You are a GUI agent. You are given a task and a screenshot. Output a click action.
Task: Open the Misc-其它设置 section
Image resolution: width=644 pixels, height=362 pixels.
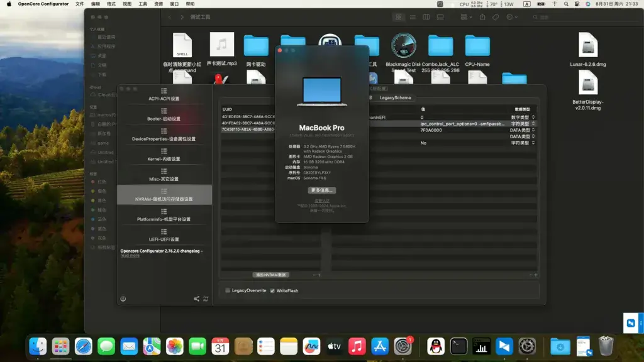(x=164, y=175)
